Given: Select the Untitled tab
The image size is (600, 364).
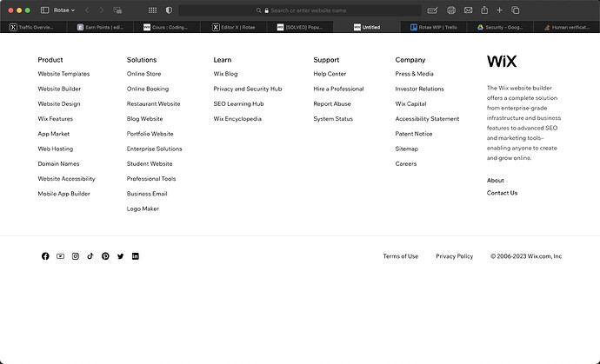Looking at the screenshot, I should (367, 27).
